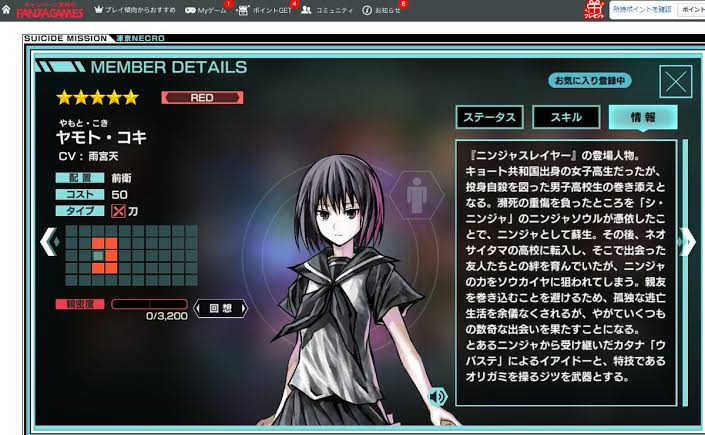Viewport: 705px width, 435px height.
Task: Open お知らせ notifications
Action: [381, 9]
